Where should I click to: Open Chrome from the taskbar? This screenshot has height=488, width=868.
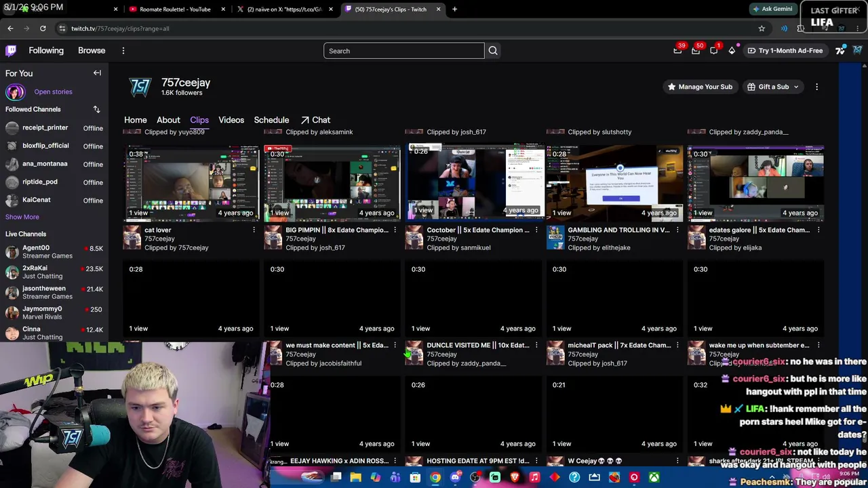tap(435, 478)
